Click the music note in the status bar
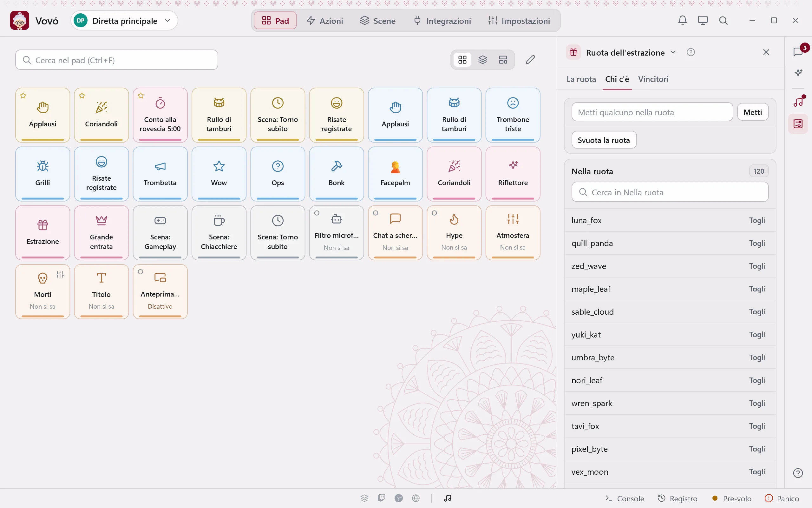This screenshot has width=812, height=508. click(448, 498)
